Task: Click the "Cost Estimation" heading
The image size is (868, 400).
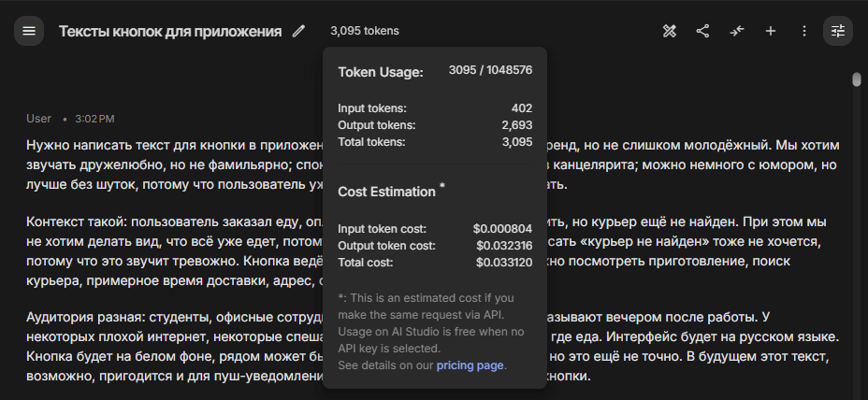Action: [x=387, y=192]
